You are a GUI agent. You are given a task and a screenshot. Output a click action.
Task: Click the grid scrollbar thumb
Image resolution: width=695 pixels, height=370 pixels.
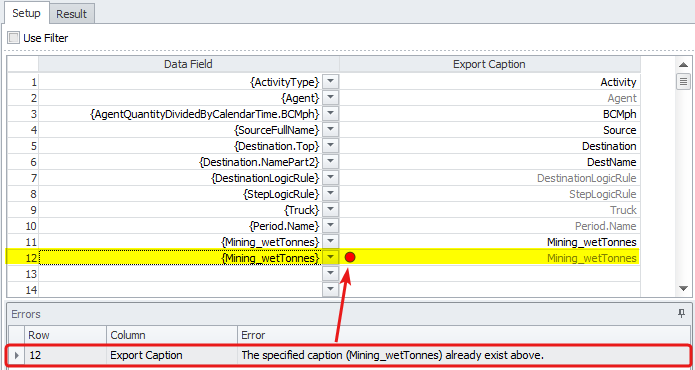(x=683, y=82)
